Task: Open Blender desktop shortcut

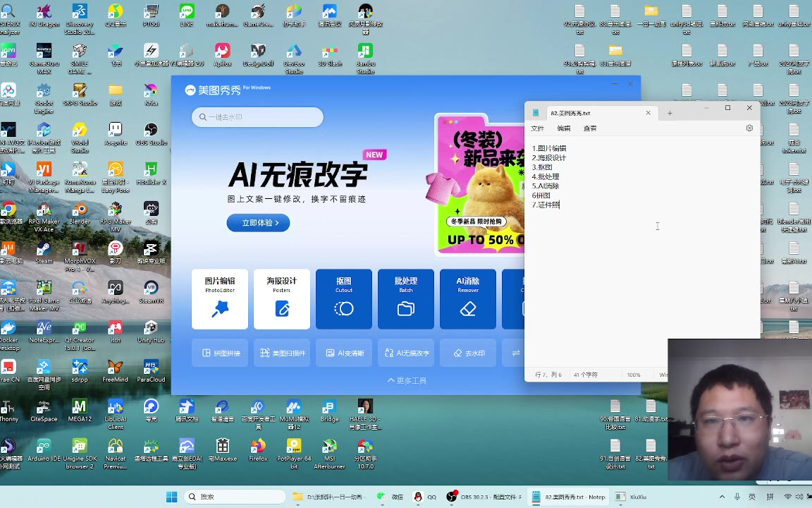Action: 80,212
